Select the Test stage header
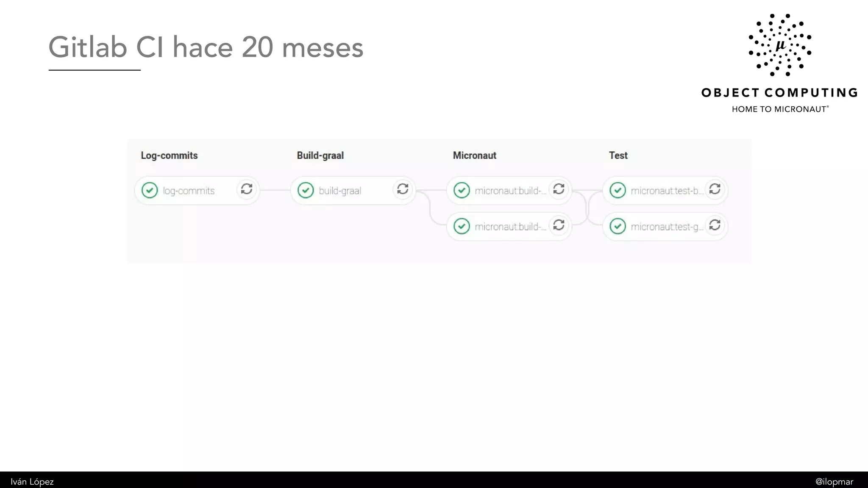The height and width of the screenshot is (488, 868). pyautogui.click(x=618, y=155)
